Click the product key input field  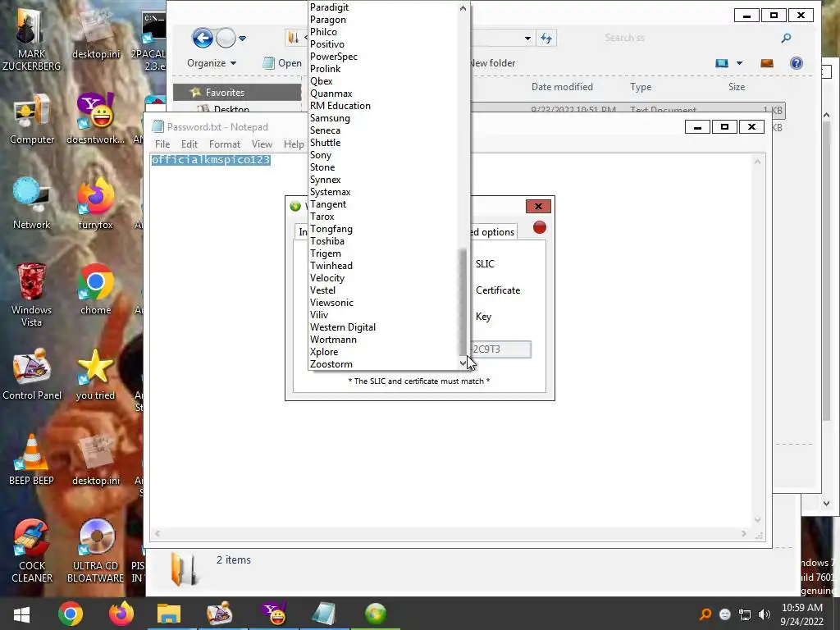500,349
